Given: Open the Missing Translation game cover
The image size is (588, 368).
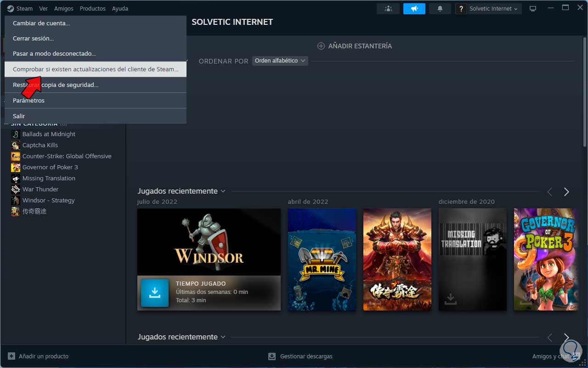Looking at the screenshot, I should (473, 259).
